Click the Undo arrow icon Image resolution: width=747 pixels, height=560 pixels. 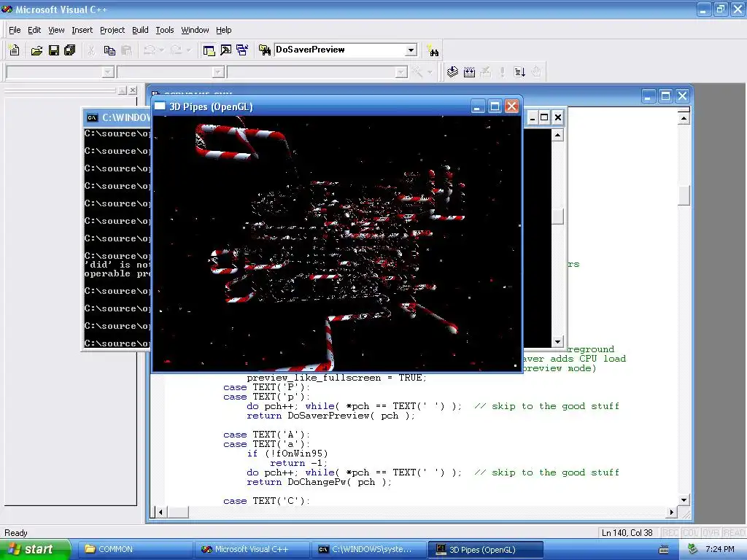click(x=150, y=50)
